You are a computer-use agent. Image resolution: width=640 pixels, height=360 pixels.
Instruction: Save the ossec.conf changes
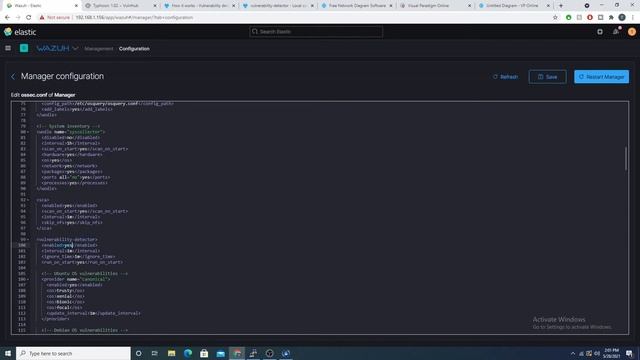pyautogui.click(x=547, y=77)
